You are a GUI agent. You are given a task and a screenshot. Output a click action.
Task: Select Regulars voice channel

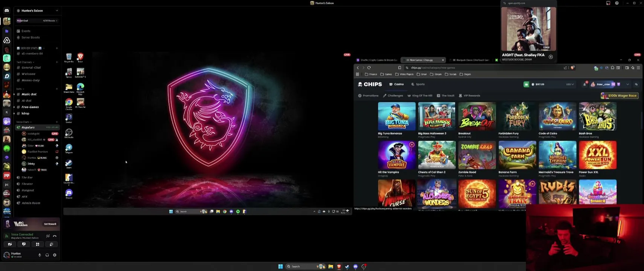(x=37, y=127)
